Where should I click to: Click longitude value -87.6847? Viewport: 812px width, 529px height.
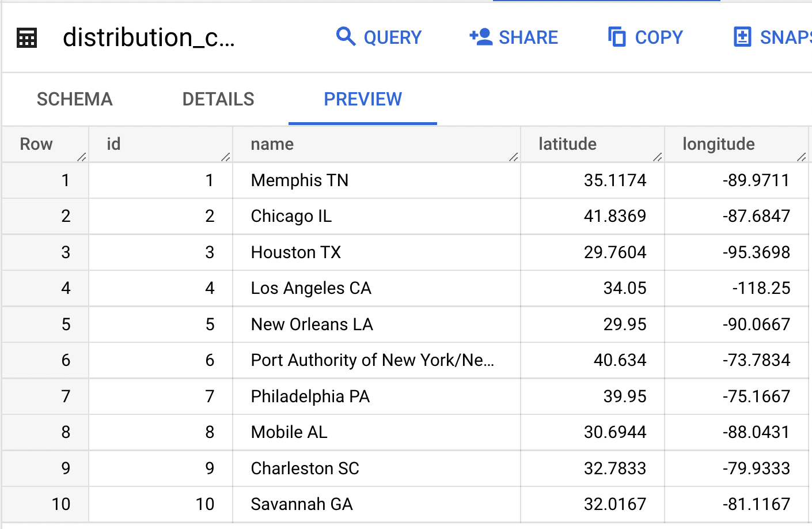[x=756, y=216]
